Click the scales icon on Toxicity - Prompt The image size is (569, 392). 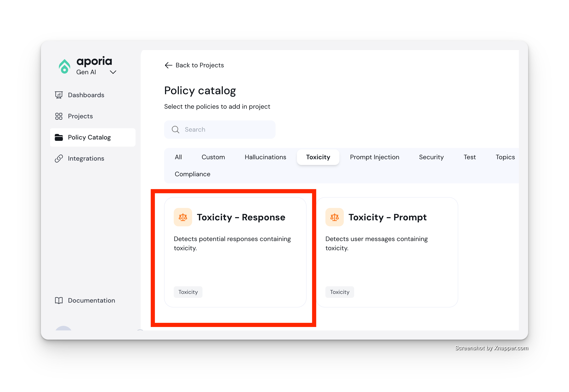(334, 217)
